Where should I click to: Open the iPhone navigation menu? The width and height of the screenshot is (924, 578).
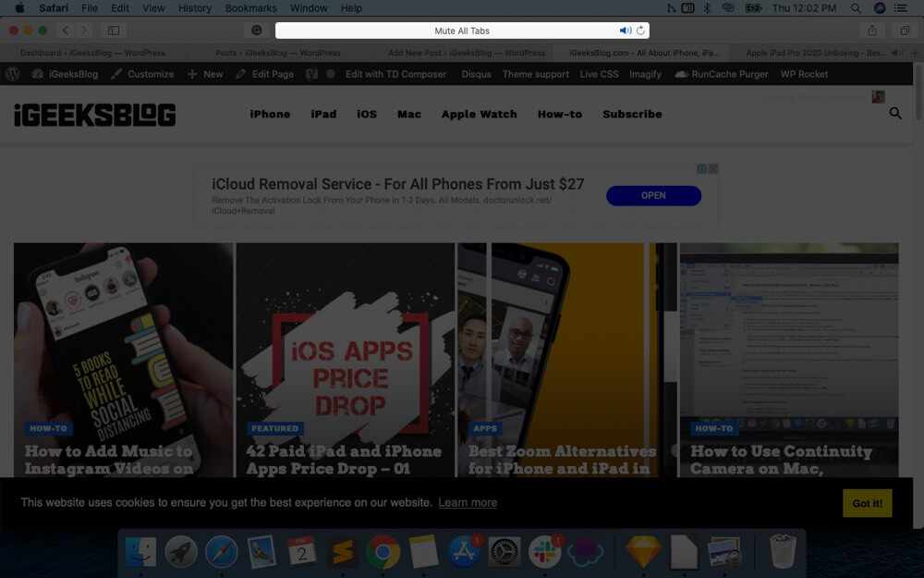point(270,114)
